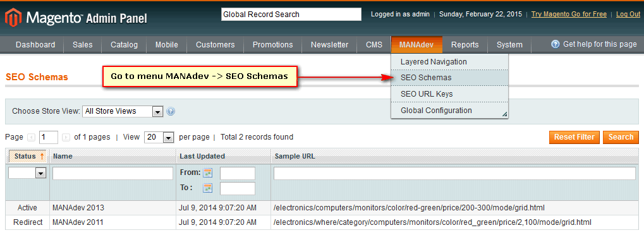
Task: Open the Mobile menu
Action: pyautogui.click(x=166, y=45)
